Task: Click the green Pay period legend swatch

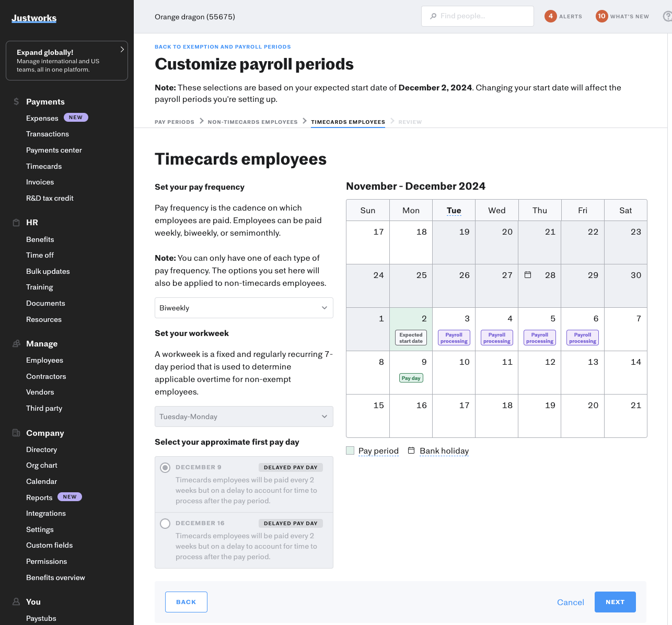Action: (350, 450)
